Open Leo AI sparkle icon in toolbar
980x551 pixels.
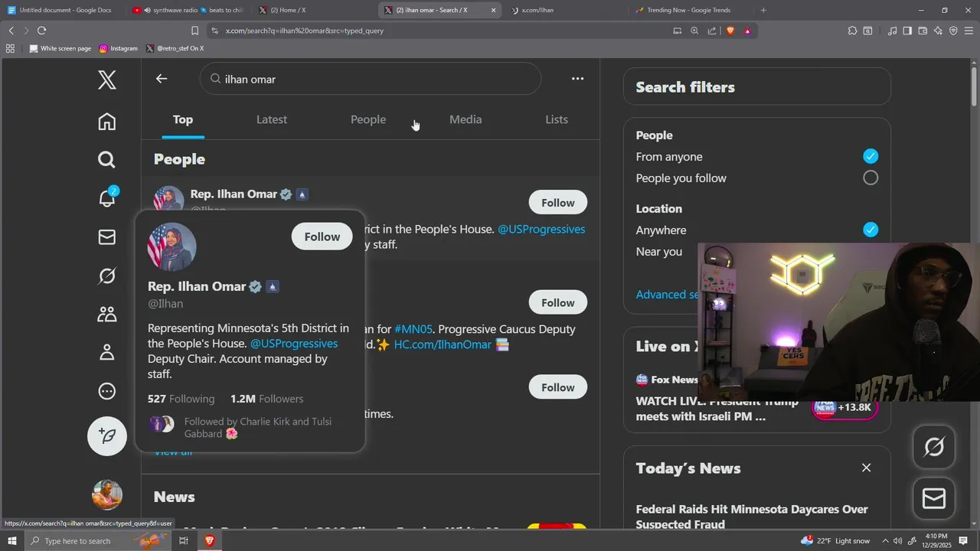coord(938,31)
